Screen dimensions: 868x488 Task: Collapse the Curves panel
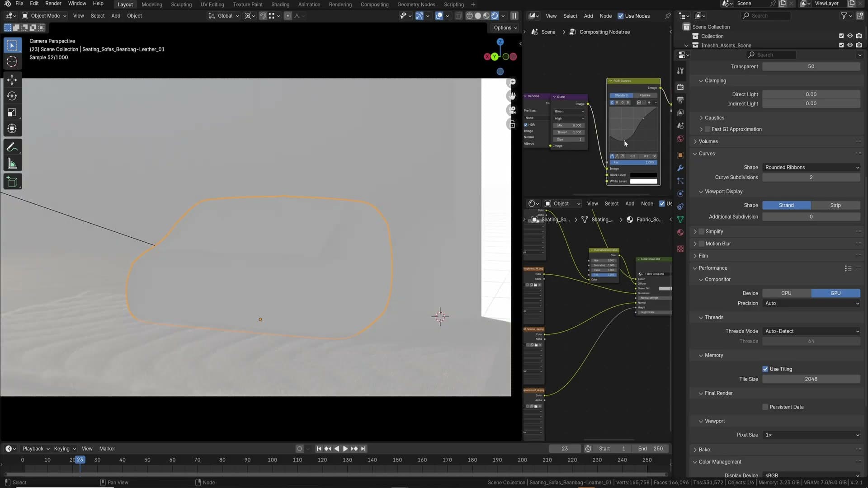point(707,154)
